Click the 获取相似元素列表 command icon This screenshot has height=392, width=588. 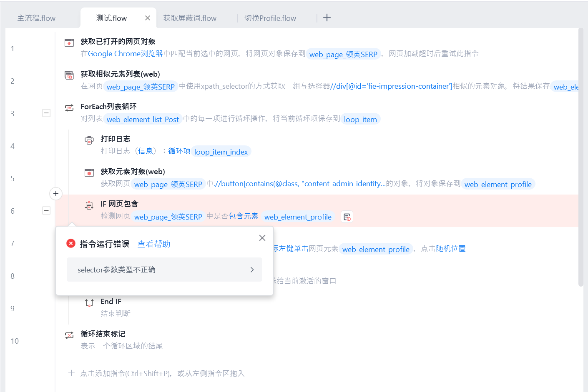(69, 75)
